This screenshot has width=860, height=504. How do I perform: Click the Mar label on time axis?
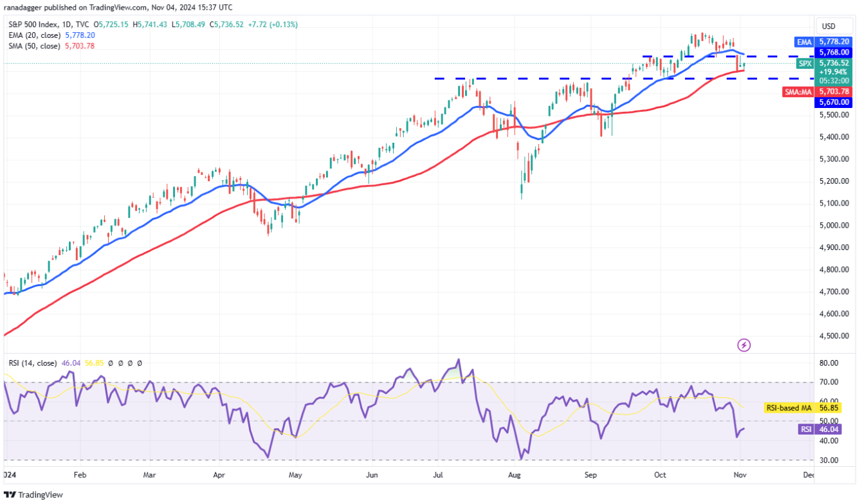(149, 476)
